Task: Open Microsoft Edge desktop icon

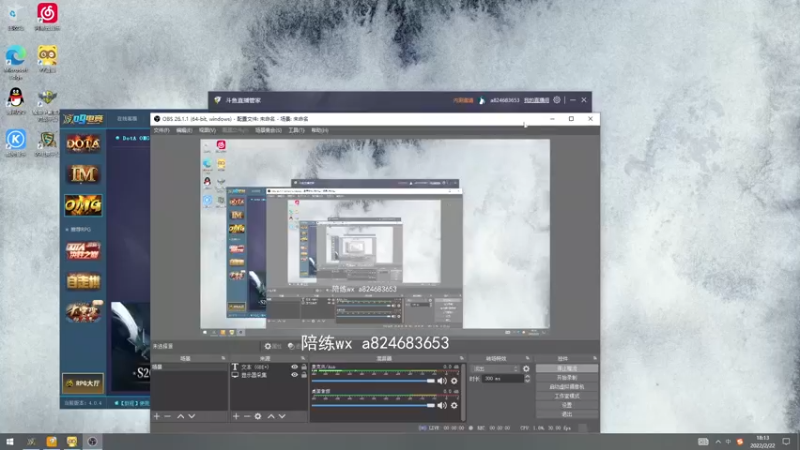Action: point(16,62)
